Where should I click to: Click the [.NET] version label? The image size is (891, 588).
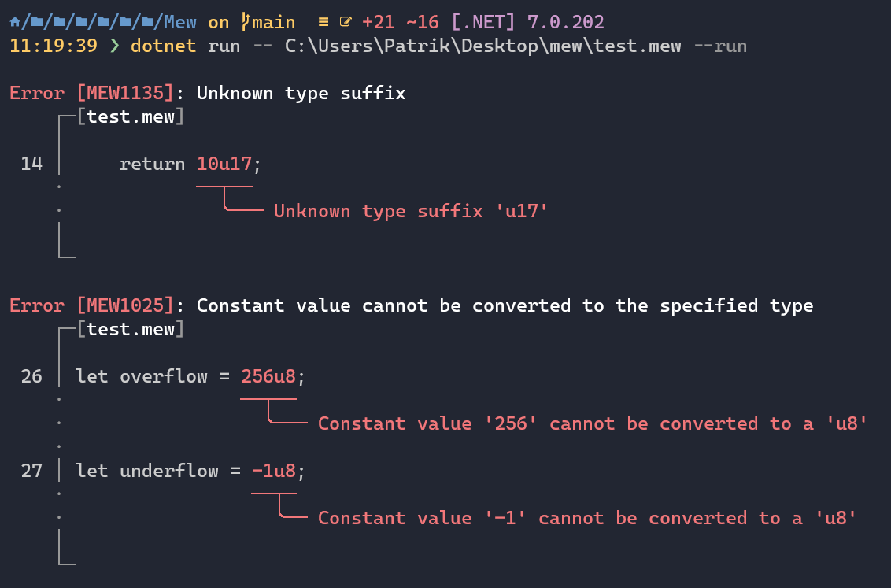click(x=482, y=23)
